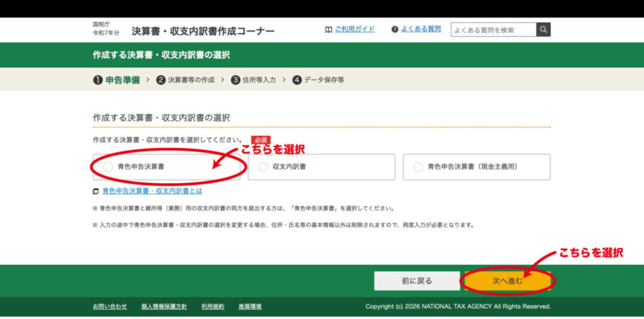Open the 個人情報保護方針 footer link
The width and height of the screenshot is (644, 319).
164,306
